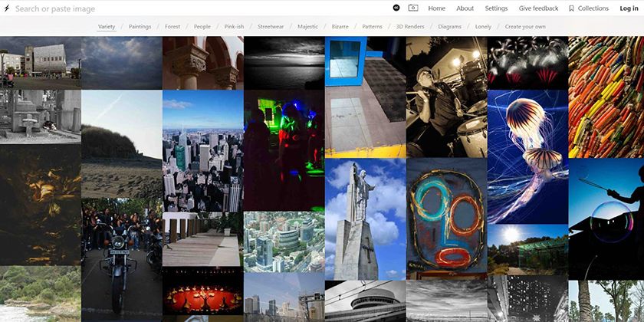The image size is (644, 322).
Task: Open the motorcycle photo thumbnail
Action: coord(122,260)
